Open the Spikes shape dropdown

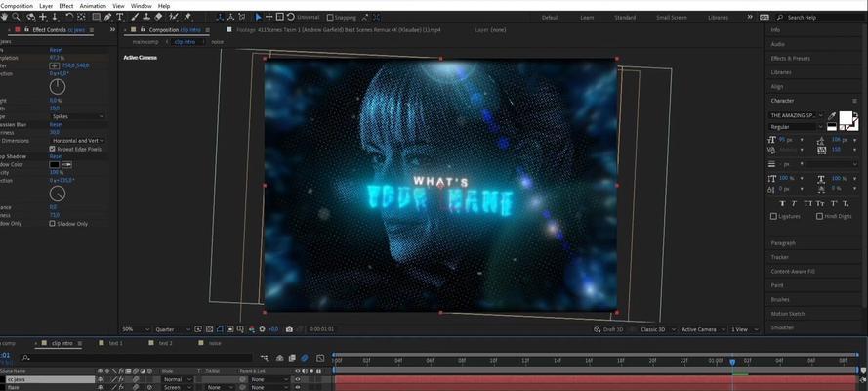(77, 117)
